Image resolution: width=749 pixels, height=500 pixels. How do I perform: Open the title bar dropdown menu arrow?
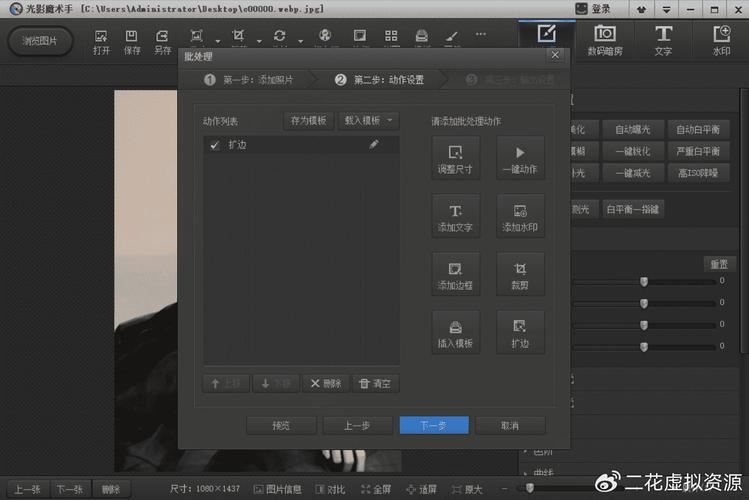click(x=666, y=10)
